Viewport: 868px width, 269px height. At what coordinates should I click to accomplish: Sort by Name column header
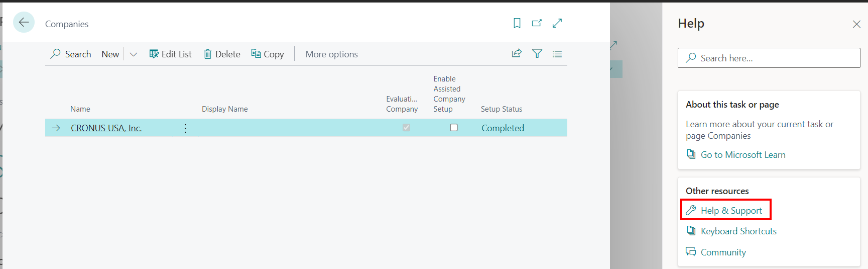pos(80,109)
